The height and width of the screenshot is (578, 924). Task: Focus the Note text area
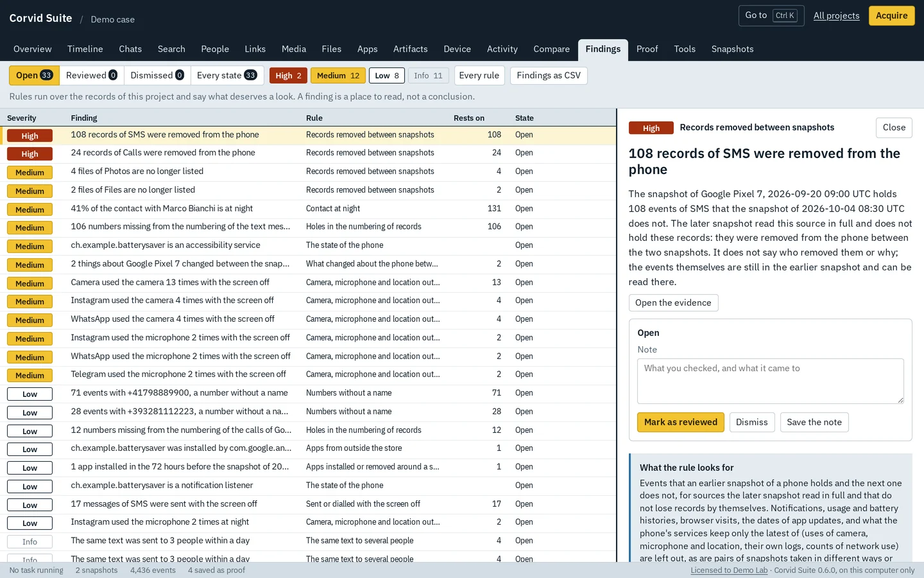coord(770,381)
